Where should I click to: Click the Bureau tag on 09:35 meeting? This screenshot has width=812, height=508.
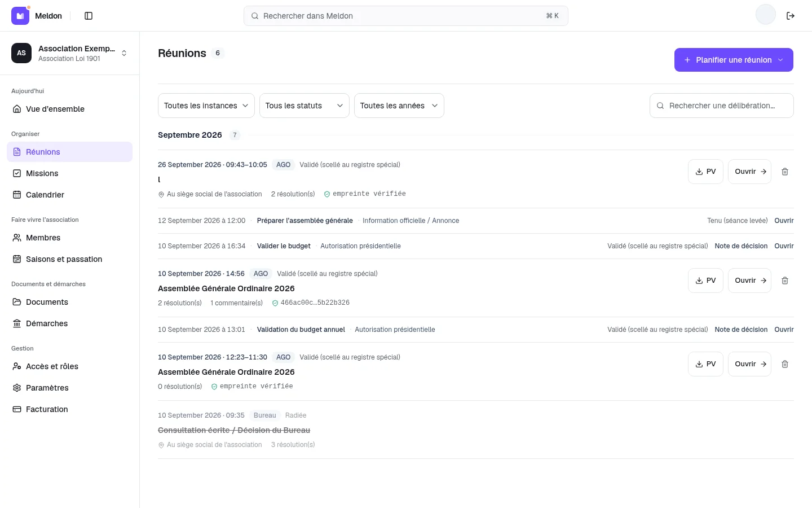click(x=265, y=415)
